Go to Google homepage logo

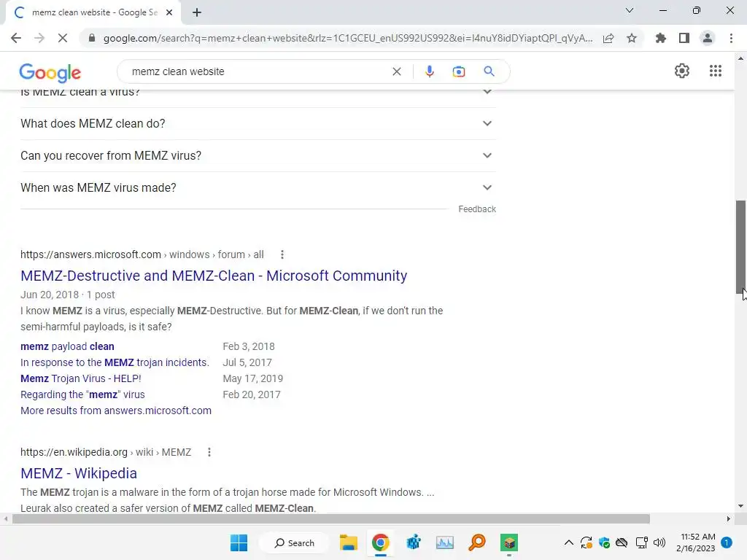[x=50, y=72]
